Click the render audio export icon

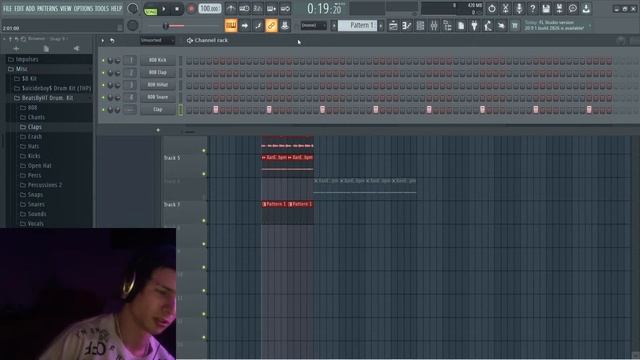click(559, 8)
